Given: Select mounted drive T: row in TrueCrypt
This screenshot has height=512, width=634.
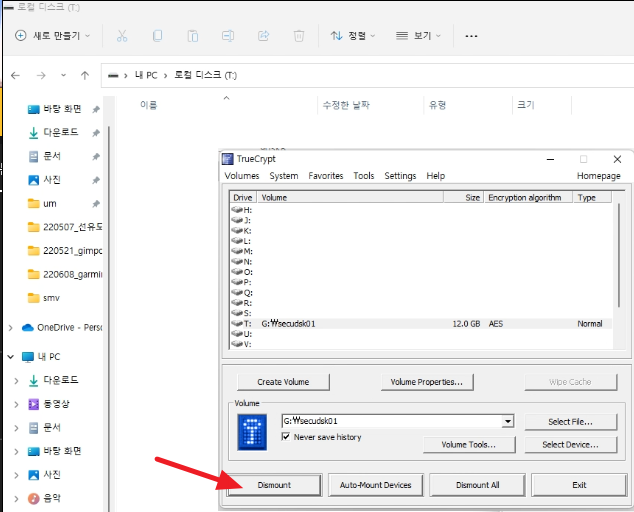Looking at the screenshot, I should pos(421,324).
